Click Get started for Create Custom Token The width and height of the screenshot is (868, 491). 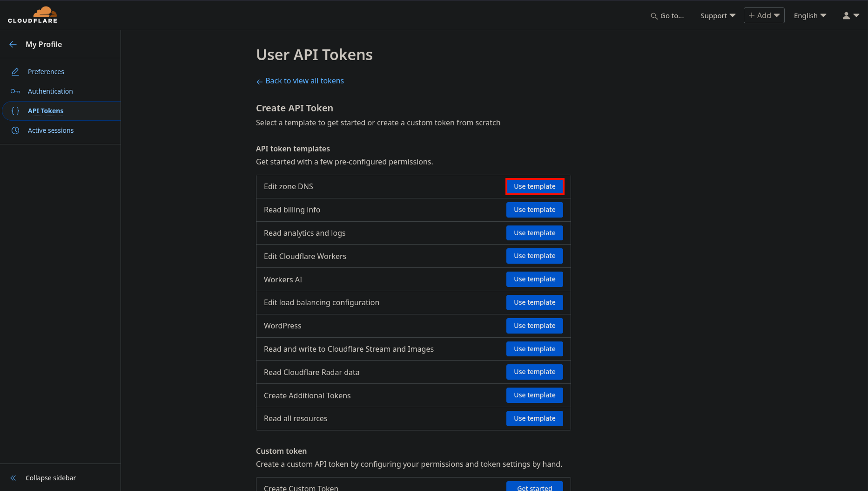[534, 487]
